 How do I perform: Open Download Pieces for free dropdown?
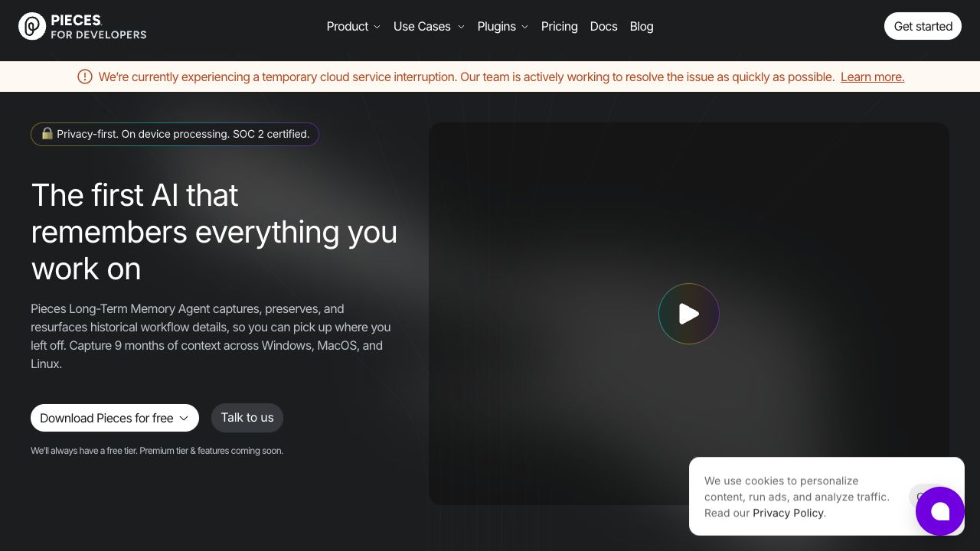(x=115, y=418)
